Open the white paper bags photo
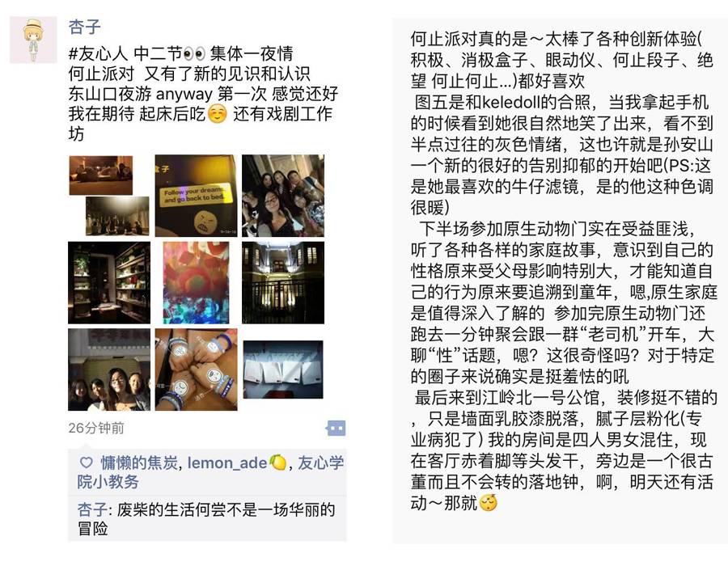The height and width of the screenshot is (566, 728). 283,370
